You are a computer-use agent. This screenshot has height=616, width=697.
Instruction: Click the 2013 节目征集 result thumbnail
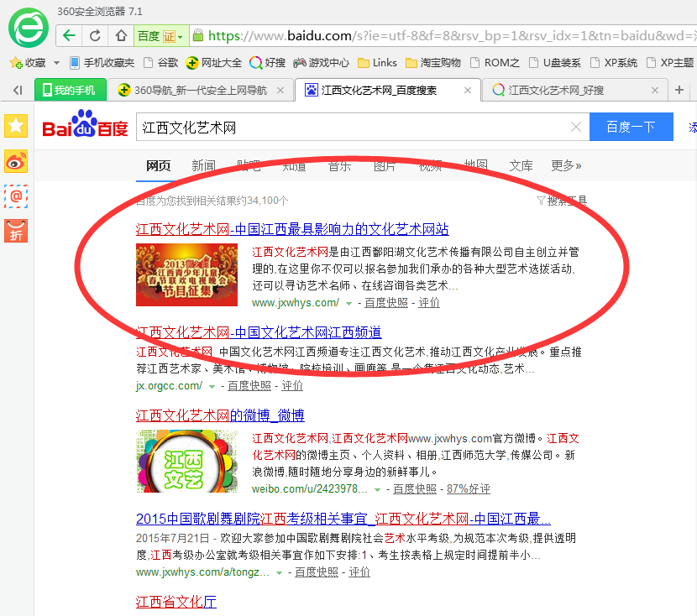click(x=186, y=275)
